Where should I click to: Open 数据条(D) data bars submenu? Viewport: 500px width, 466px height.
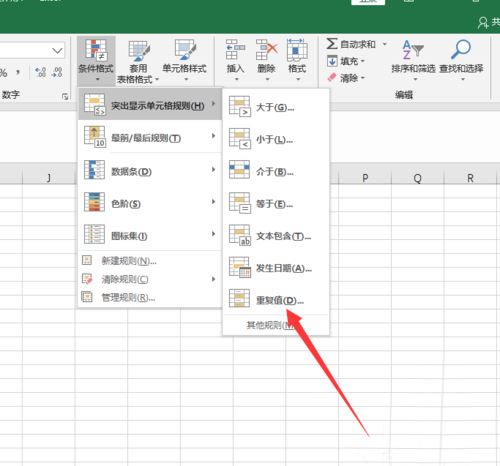150,171
